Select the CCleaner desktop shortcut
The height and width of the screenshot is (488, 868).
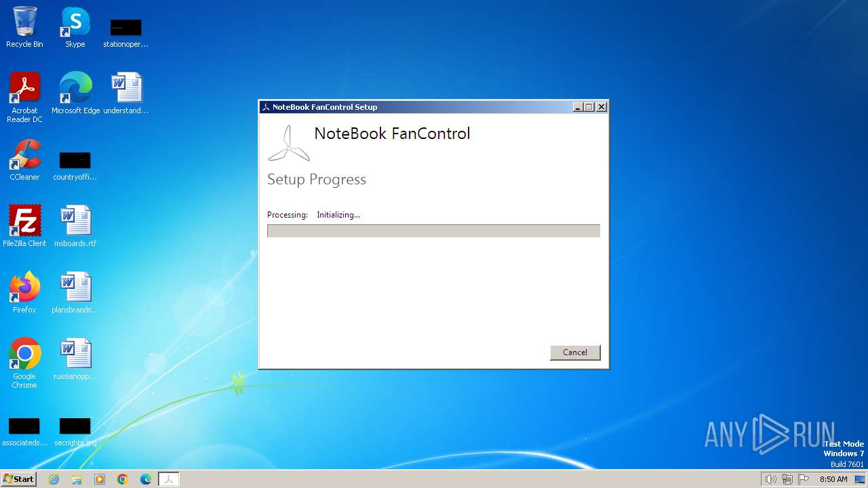(x=24, y=160)
